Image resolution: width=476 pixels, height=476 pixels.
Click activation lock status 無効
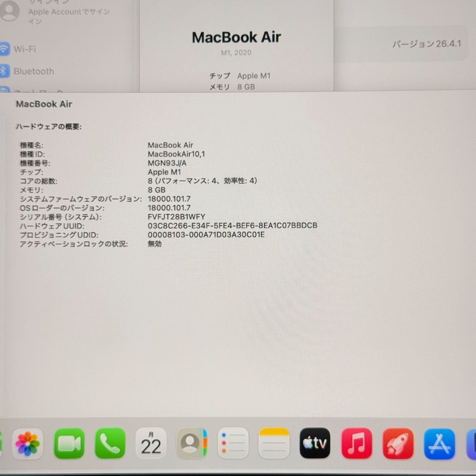(155, 244)
